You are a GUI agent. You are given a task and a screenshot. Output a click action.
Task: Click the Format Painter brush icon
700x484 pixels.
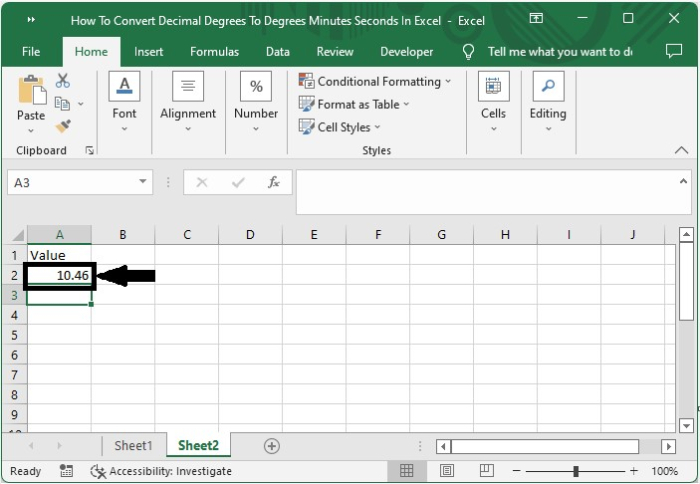click(x=63, y=126)
